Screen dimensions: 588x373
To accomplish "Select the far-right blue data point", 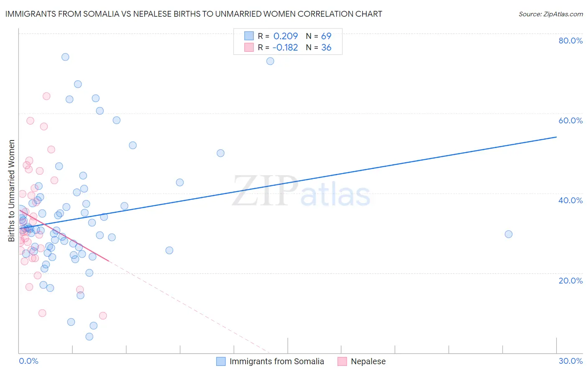I will [509, 234].
